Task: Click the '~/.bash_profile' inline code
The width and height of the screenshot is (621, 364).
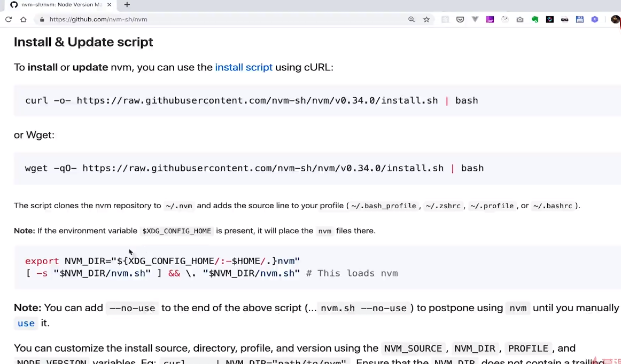Action: (384, 205)
